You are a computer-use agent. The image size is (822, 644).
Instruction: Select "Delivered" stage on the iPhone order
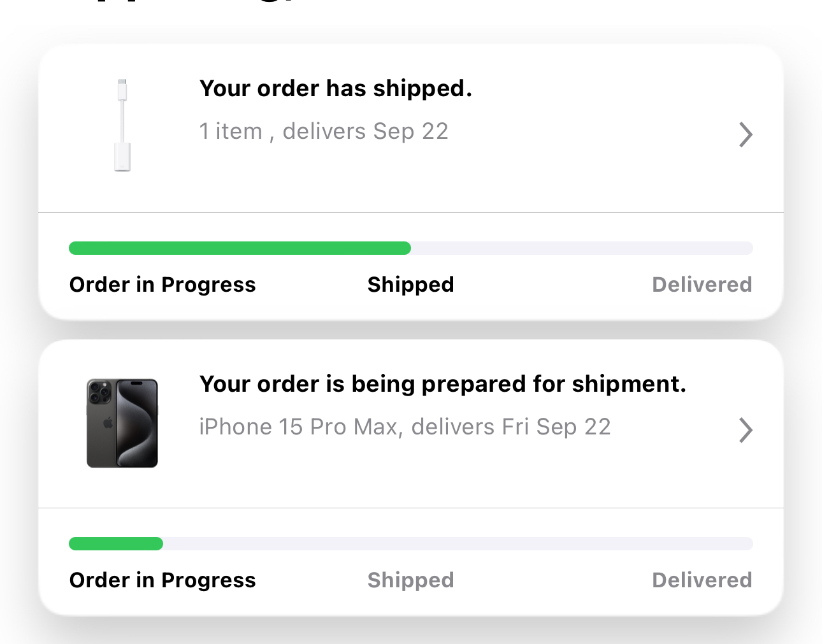(x=702, y=580)
